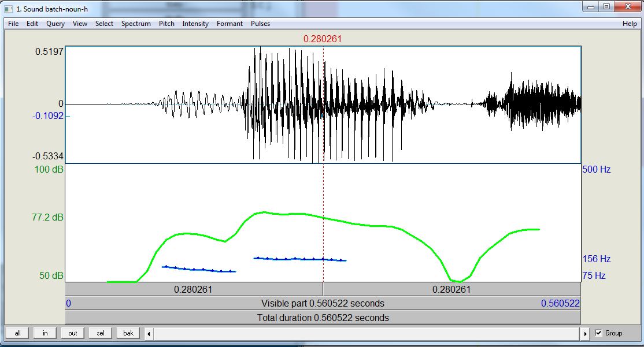Click the blue 0 start time label

[x=69, y=303]
